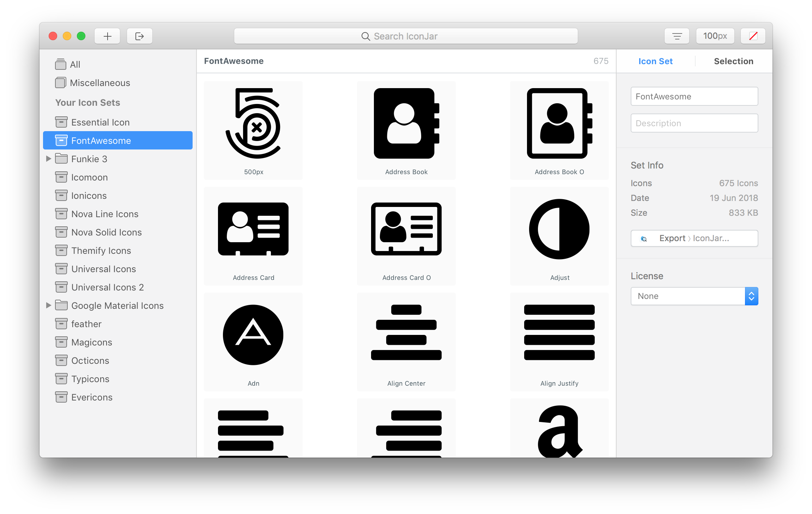Select the Amazon 'a' logo icon
Viewport: 812px width, 514px height.
[559, 428]
